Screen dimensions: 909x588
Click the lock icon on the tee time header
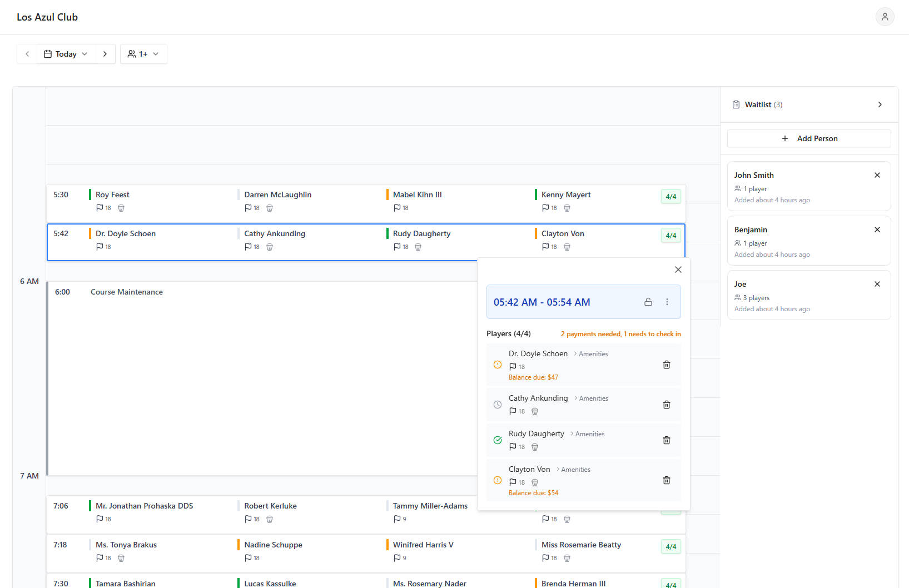click(x=648, y=302)
